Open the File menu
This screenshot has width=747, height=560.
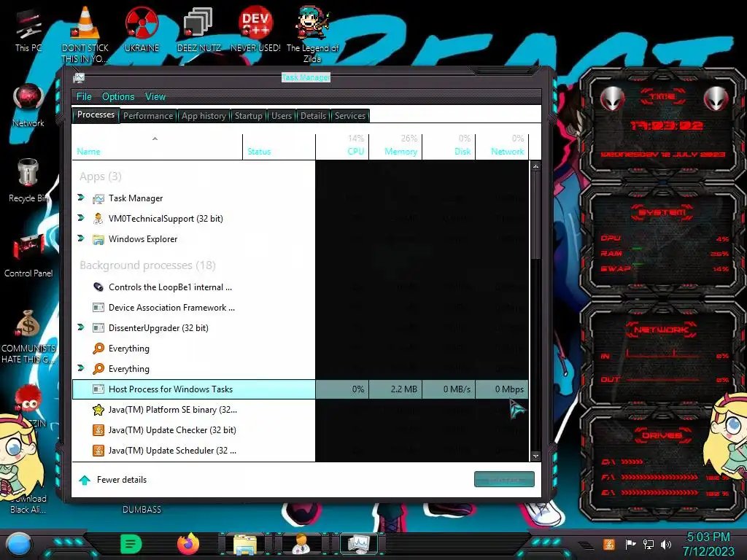pyautogui.click(x=85, y=97)
